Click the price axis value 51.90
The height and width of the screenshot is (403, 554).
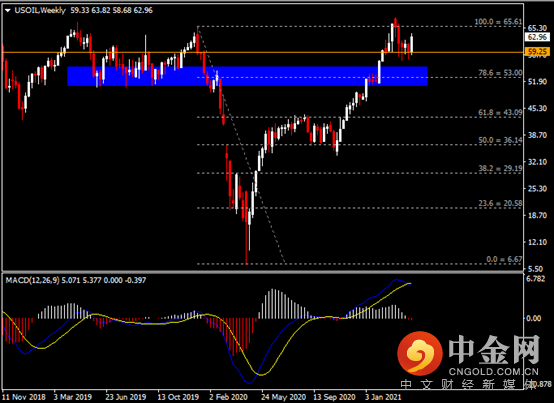(537, 82)
